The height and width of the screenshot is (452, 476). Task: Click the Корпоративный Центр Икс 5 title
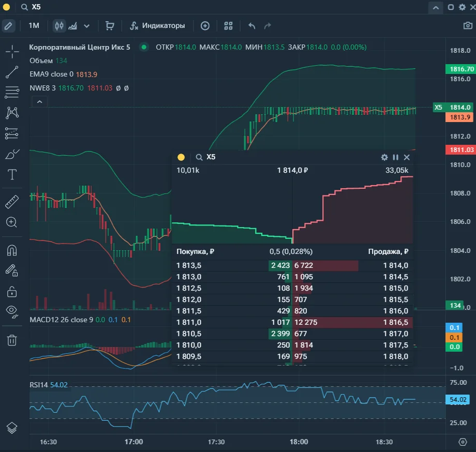point(80,48)
